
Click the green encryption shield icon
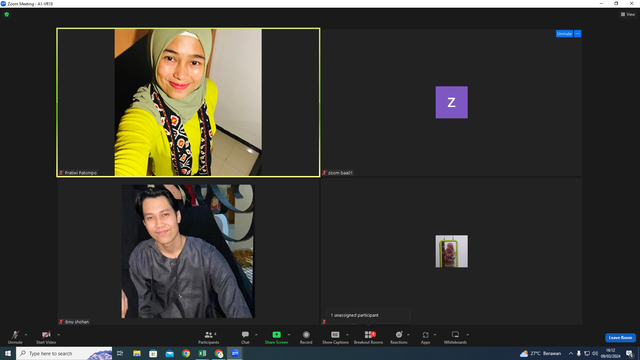7,14
